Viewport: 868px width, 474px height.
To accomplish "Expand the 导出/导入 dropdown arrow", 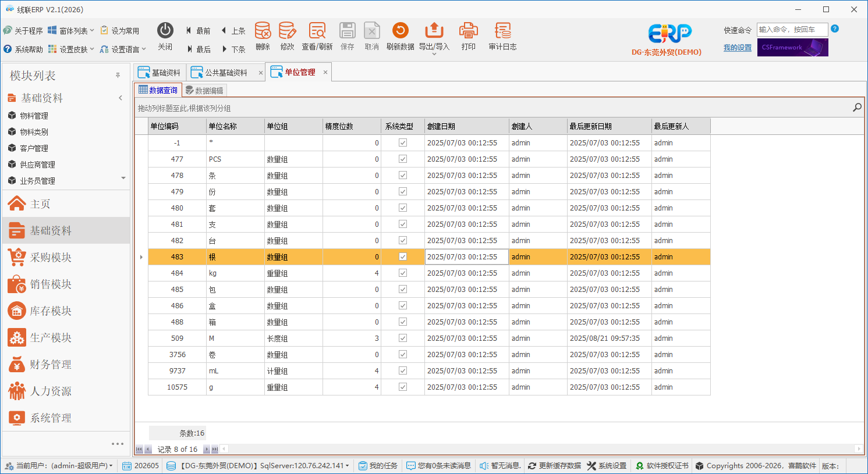I will pyautogui.click(x=434, y=54).
